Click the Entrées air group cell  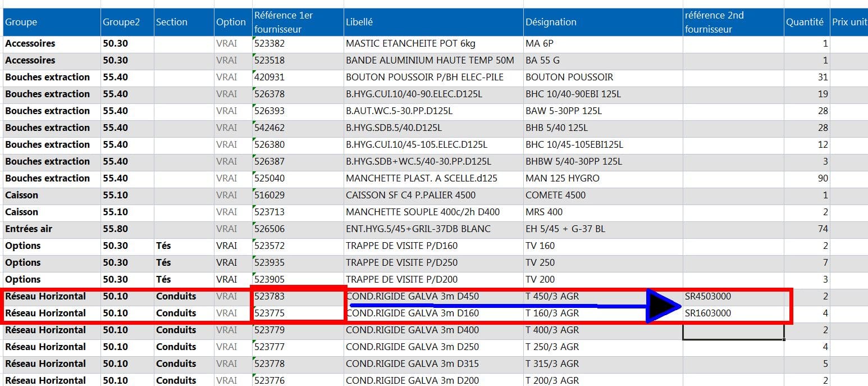tap(51, 229)
